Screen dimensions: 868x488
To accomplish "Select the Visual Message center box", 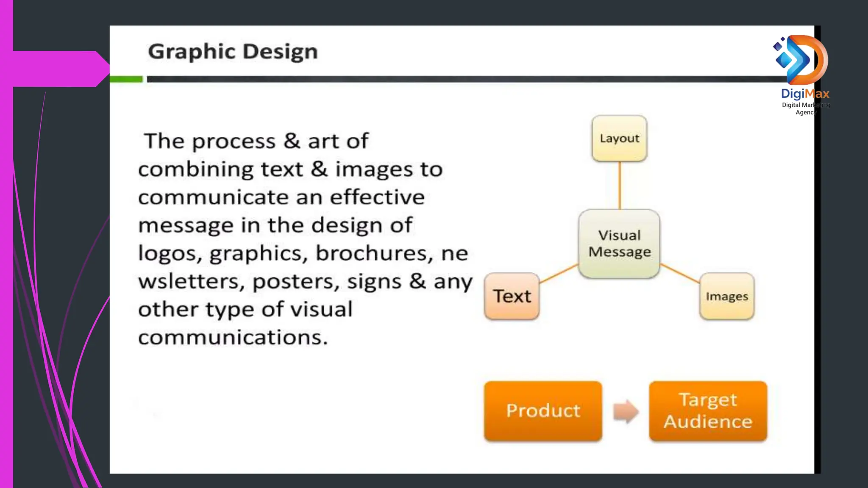I will point(619,244).
